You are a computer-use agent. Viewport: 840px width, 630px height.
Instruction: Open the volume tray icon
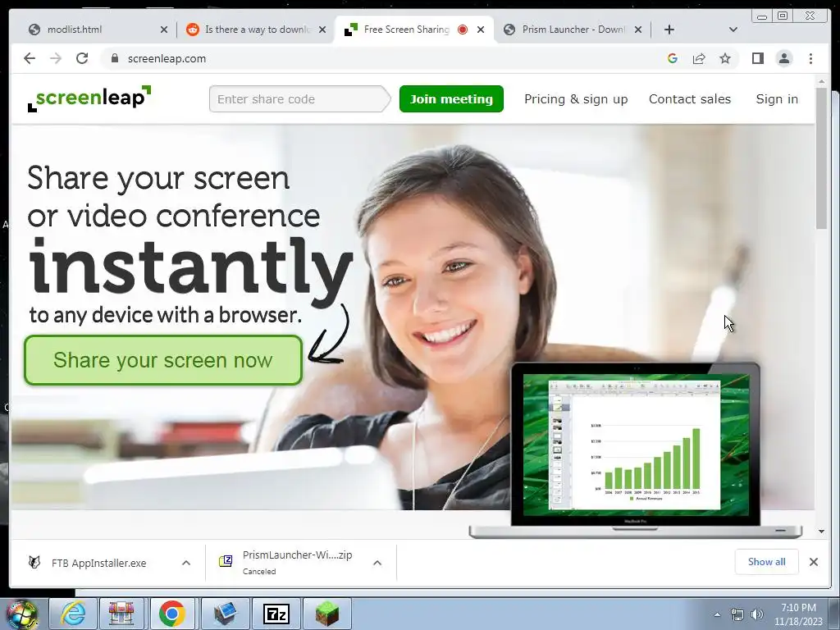pos(757,614)
